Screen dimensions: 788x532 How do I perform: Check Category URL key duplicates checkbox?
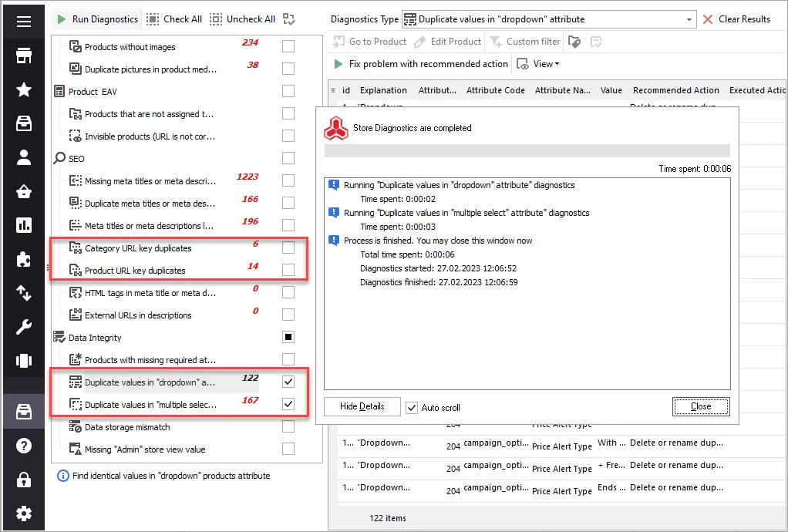288,247
